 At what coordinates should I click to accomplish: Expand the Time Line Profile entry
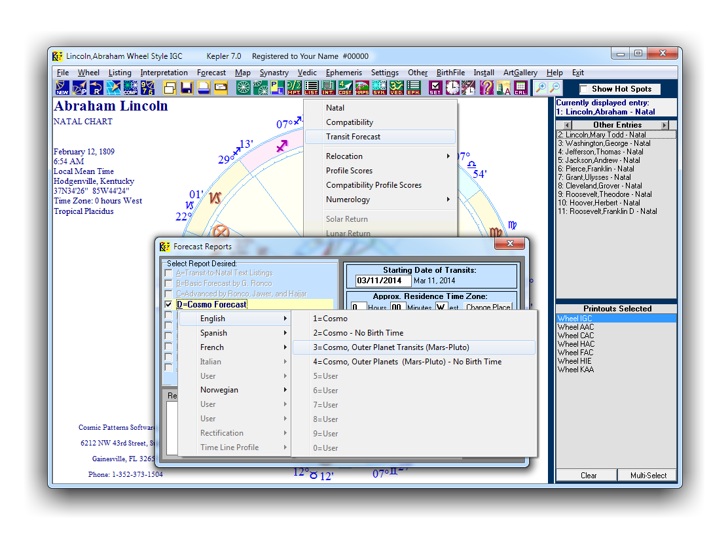(235, 447)
